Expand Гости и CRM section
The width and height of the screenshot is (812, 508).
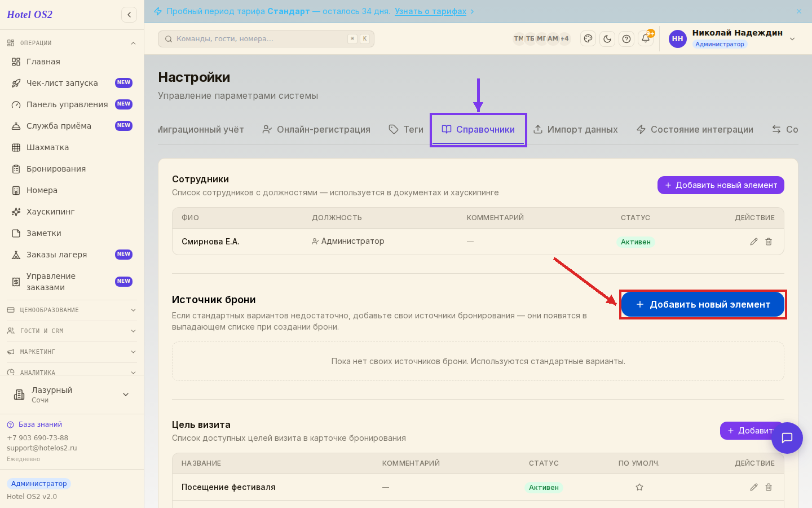tap(72, 331)
